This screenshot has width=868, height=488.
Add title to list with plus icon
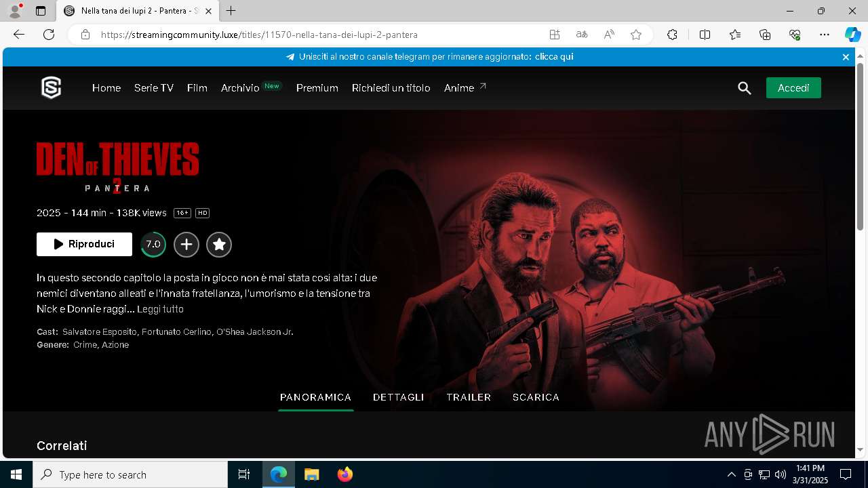tap(186, 245)
